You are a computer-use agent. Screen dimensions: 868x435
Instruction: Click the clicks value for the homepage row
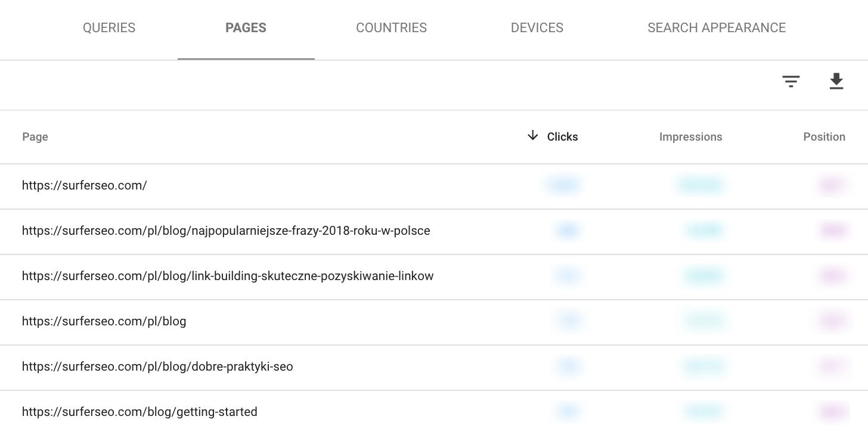pos(562,185)
